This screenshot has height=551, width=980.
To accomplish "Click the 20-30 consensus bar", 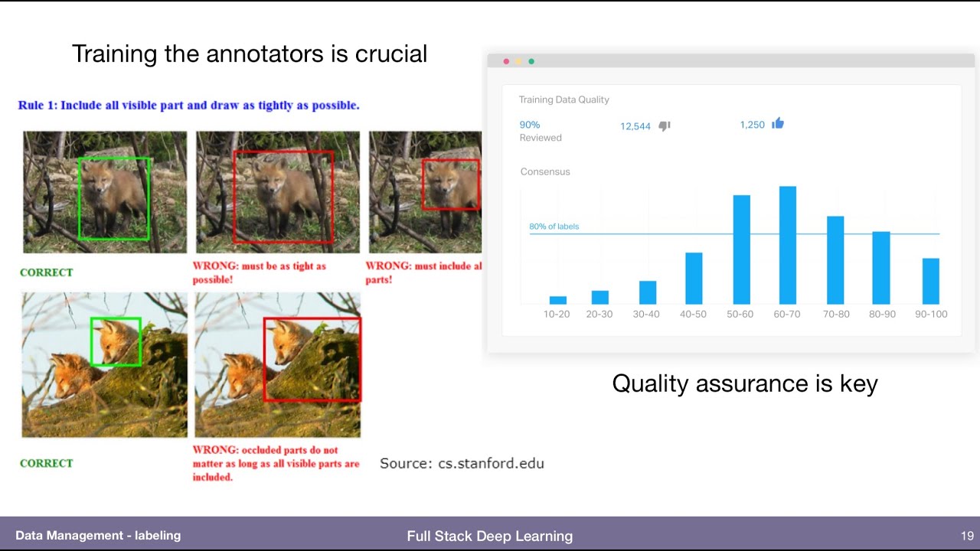I will tap(600, 297).
